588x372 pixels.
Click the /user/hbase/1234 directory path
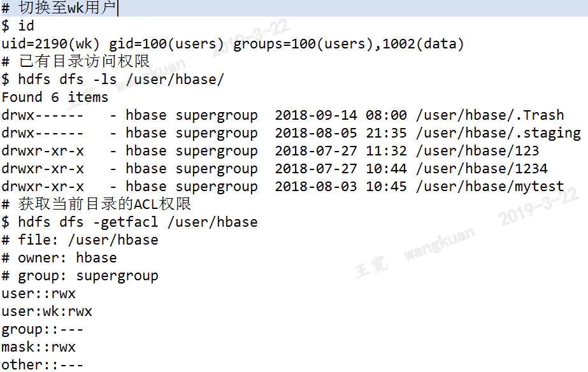point(481,169)
